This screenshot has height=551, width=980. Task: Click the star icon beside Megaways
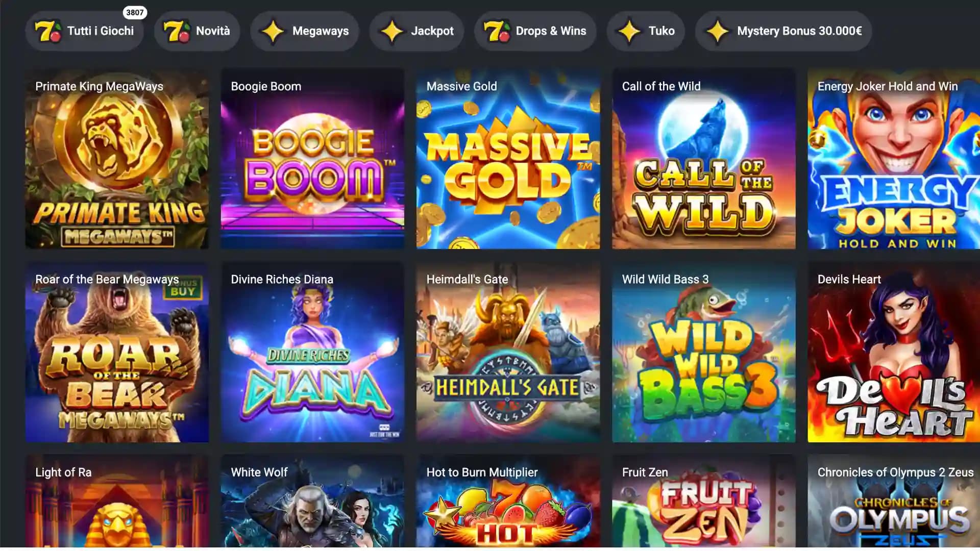273,31
